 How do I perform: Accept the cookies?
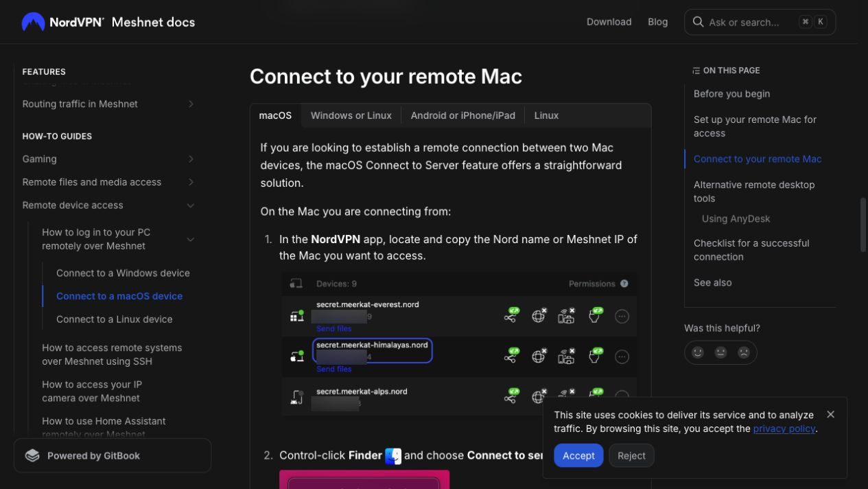[x=578, y=455]
